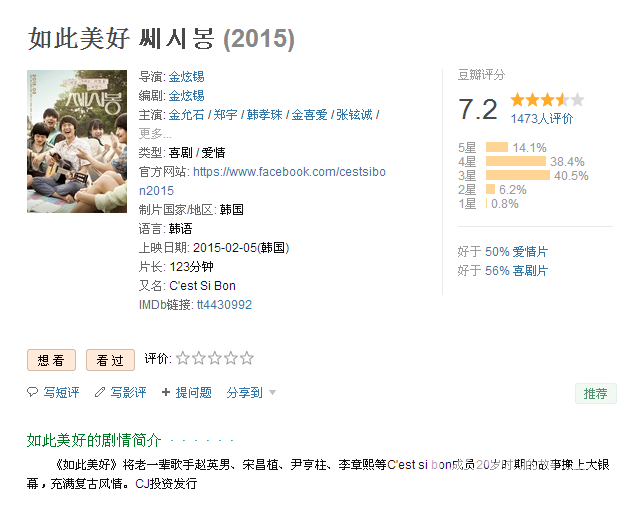Viewport: 640px width, 515px height.
Task: Open the IMDb tt4430992 link
Action: pos(224,305)
